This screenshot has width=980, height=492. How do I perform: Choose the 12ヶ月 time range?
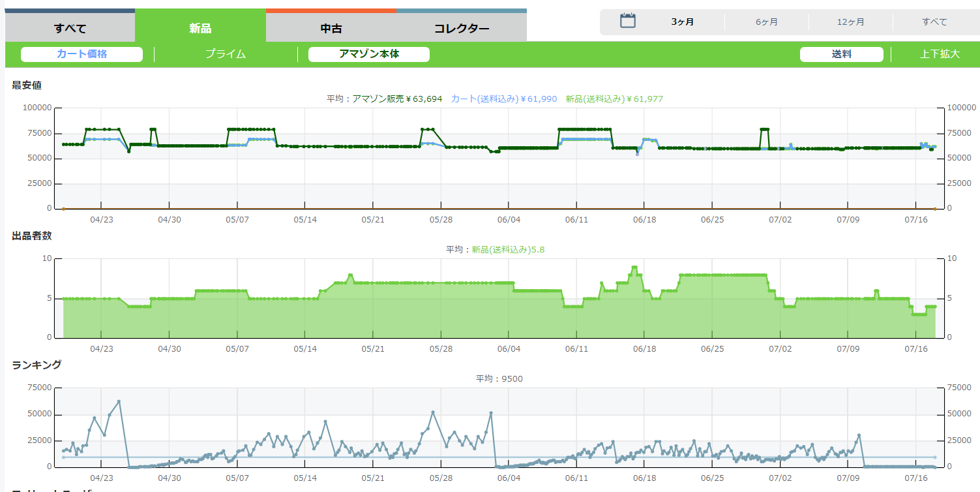click(850, 22)
